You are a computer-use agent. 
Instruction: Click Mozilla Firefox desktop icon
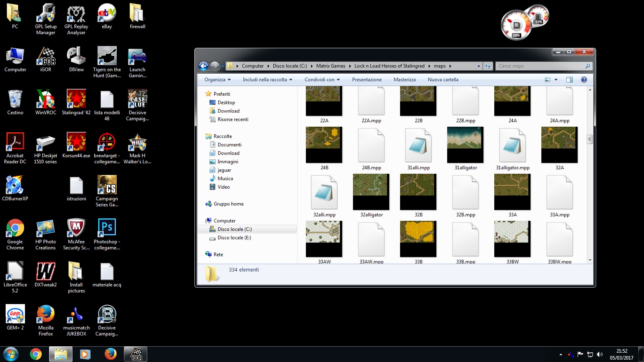pos(45,320)
